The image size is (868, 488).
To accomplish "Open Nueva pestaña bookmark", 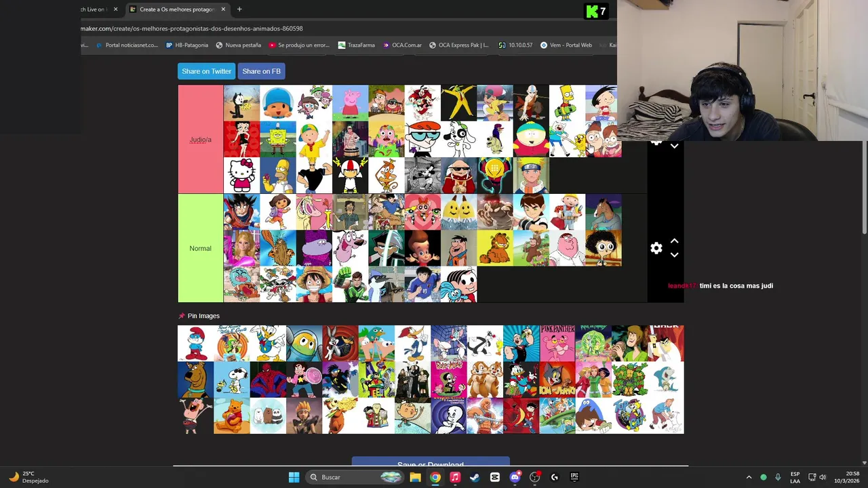I will click(239, 45).
